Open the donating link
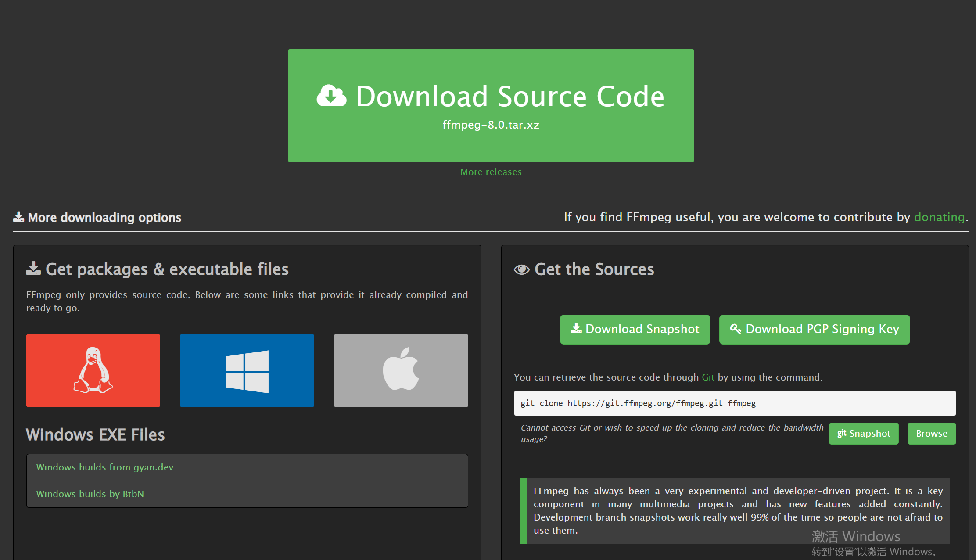The image size is (976, 560). tap(939, 217)
